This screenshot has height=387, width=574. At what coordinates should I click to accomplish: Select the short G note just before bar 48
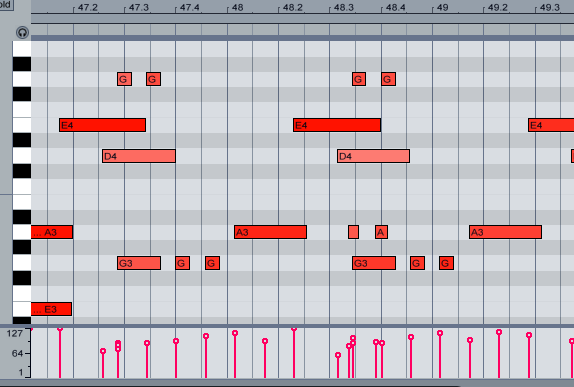point(212,263)
